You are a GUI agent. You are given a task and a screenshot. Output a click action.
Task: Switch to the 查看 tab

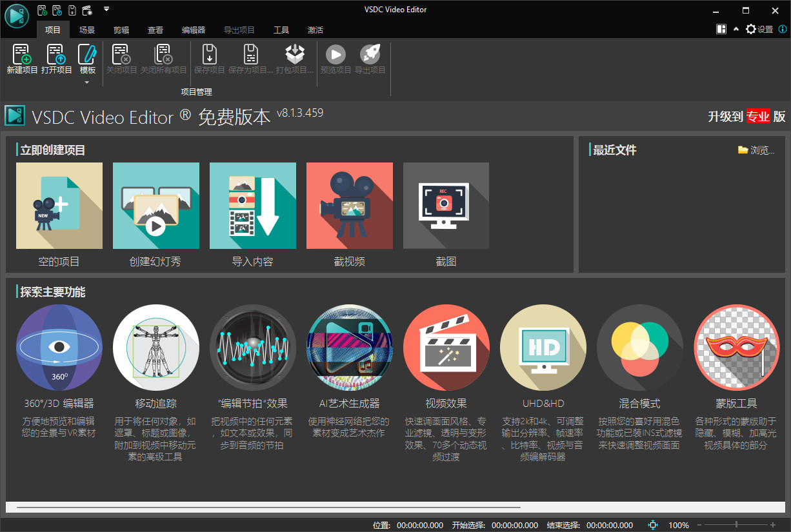pos(155,30)
